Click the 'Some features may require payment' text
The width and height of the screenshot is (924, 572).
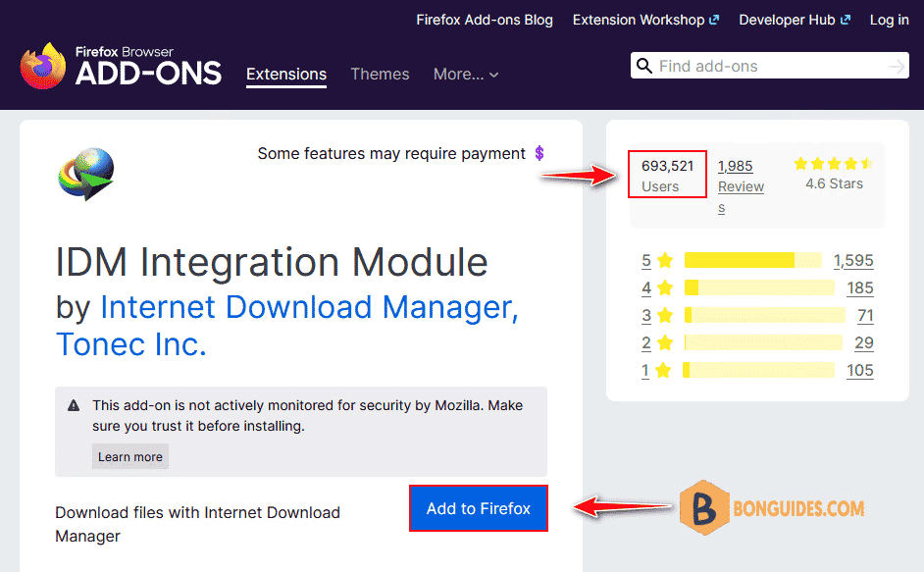pyautogui.click(x=391, y=153)
